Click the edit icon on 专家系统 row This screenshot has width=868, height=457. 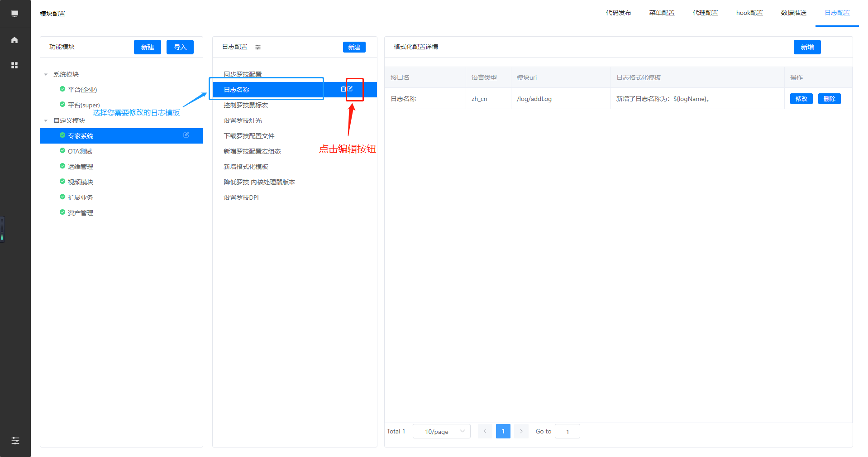[186, 135]
